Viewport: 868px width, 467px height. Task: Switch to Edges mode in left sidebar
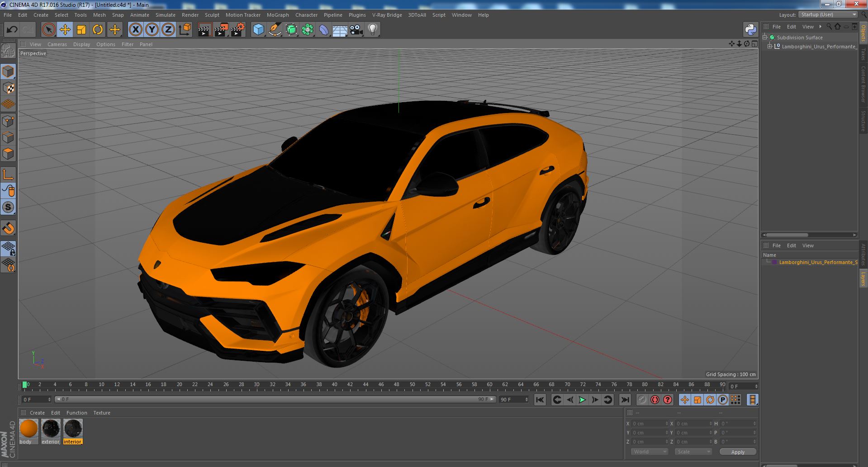click(8, 137)
